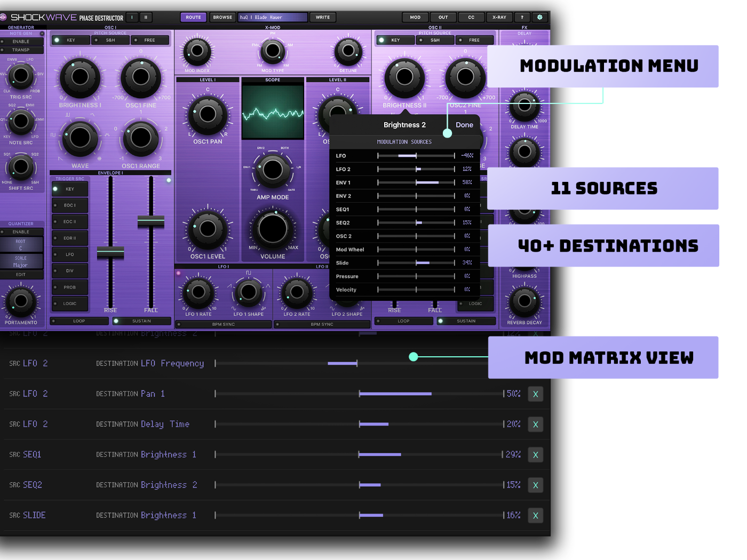Switch to the OUT tab

pyautogui.click(x=443, y=17)
